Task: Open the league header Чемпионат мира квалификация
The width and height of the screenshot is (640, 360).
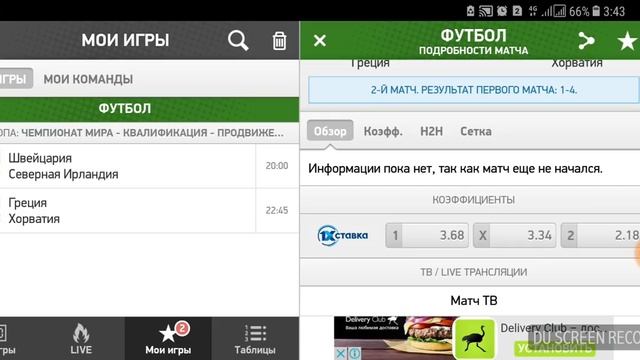Action: (149, 133)
